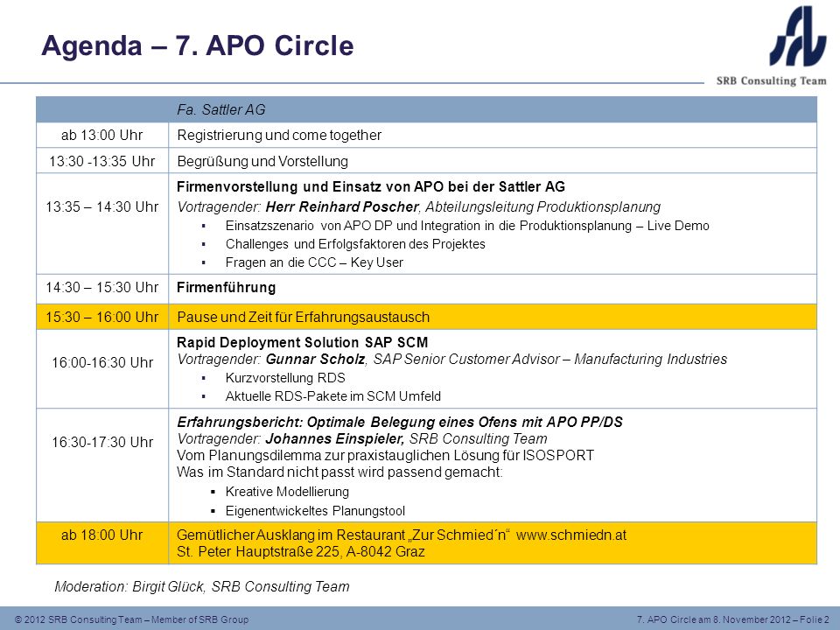This screenshot has width=840, height=630.
Task: Select line 'Vom Planungsdilemma zur praxistauglichen Lösung'
Action: pos(385,455)
